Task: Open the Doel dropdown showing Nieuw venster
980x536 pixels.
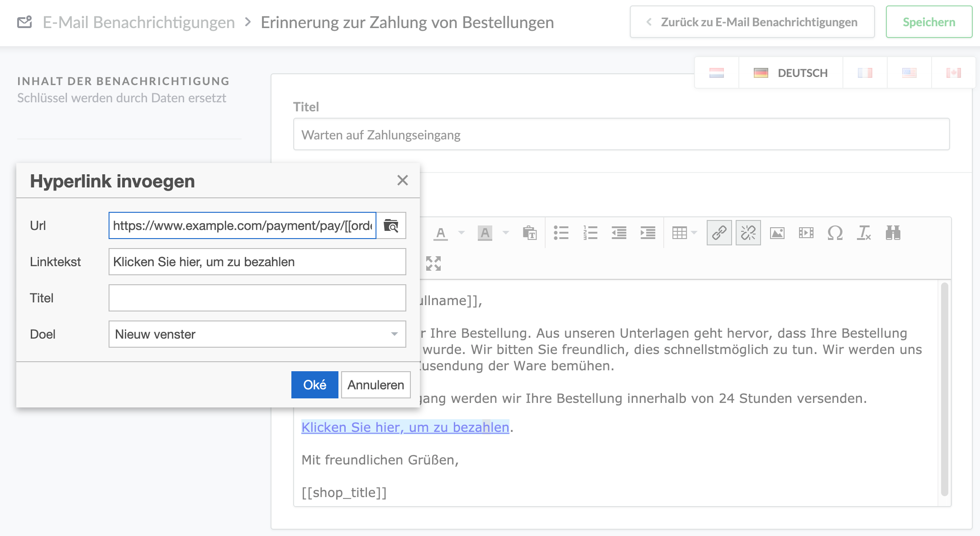Action: [x=257, y=334]
